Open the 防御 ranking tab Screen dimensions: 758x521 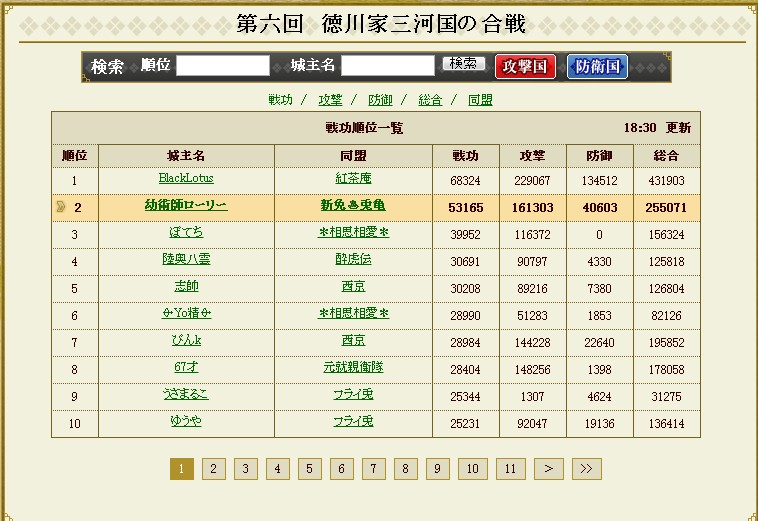[380, 100]
